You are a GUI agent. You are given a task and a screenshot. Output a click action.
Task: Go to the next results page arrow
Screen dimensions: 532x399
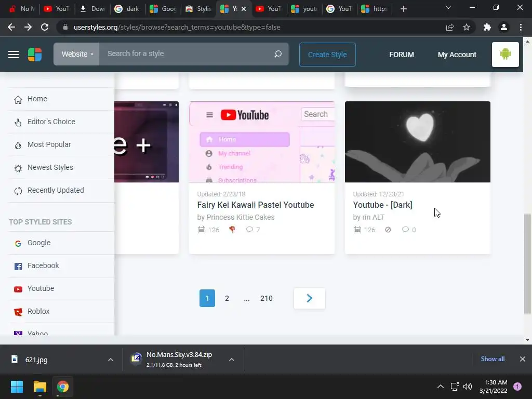point(310,298)
